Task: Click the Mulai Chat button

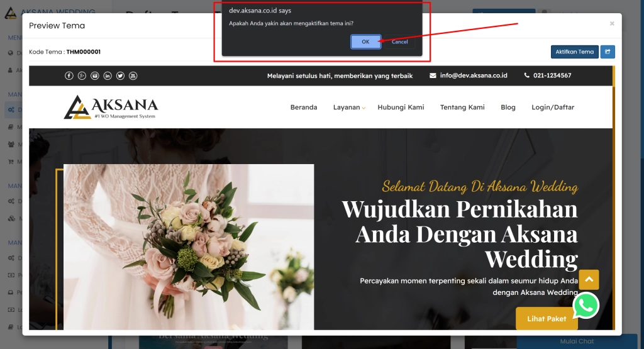Action: [x=577, y=341]
